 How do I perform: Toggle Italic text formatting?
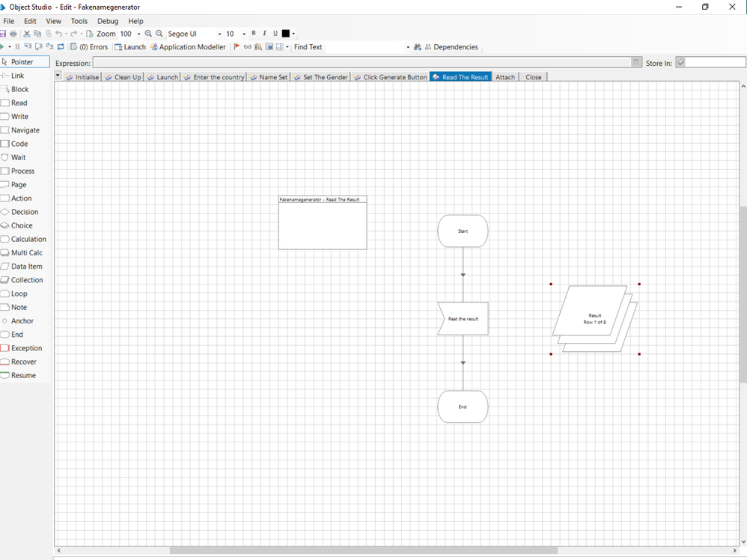point(264,34)
